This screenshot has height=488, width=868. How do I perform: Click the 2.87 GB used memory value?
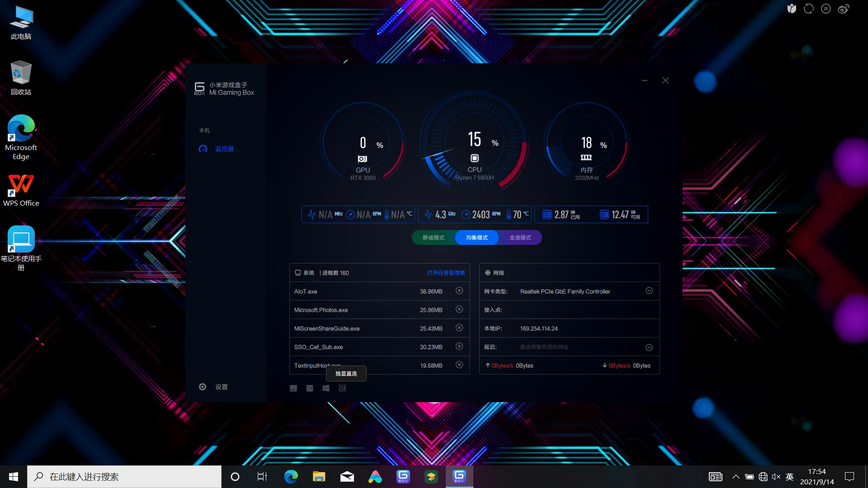tap(561, 215)
